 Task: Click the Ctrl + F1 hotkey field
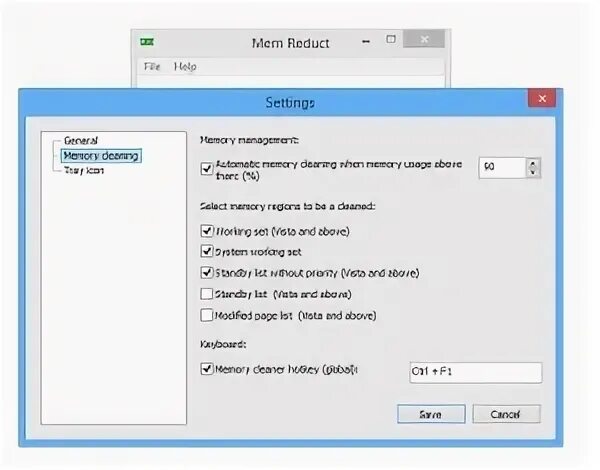tap(476, 372)
